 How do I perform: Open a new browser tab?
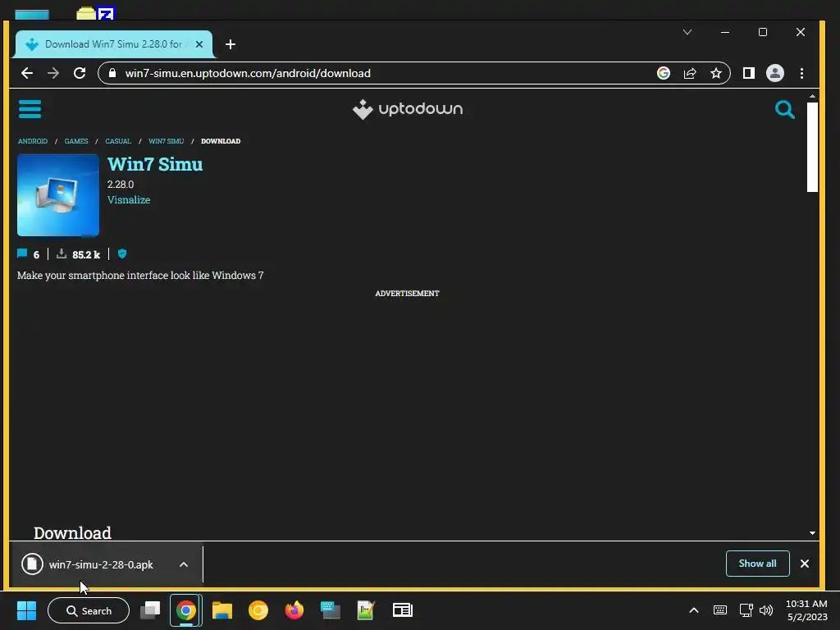231,44
